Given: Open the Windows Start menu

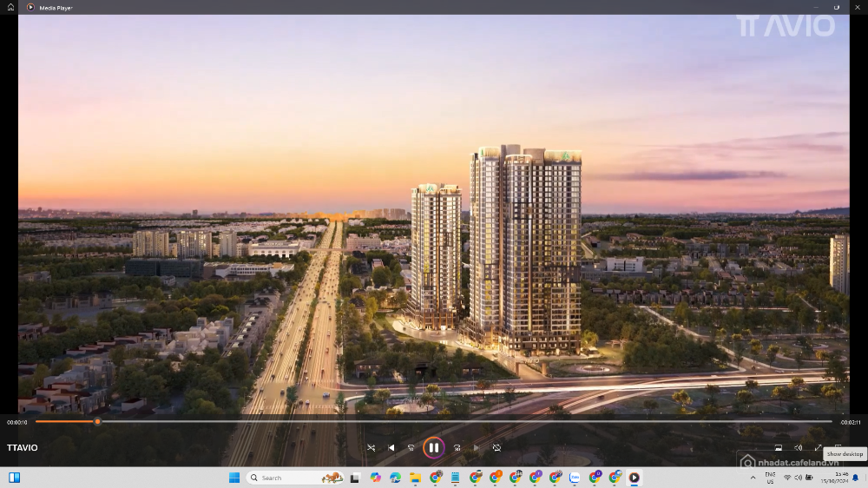Looking at the screenshot, I should tap(234, 478).
